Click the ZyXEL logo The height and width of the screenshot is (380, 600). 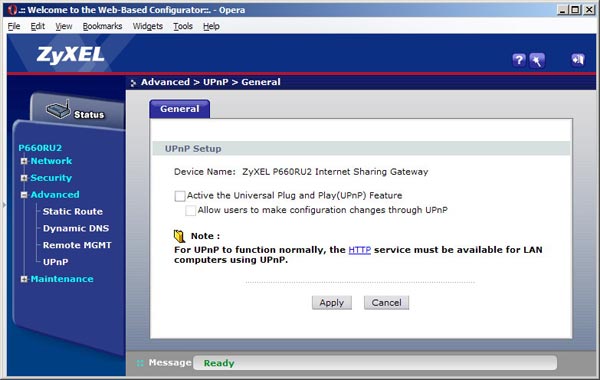71,55
